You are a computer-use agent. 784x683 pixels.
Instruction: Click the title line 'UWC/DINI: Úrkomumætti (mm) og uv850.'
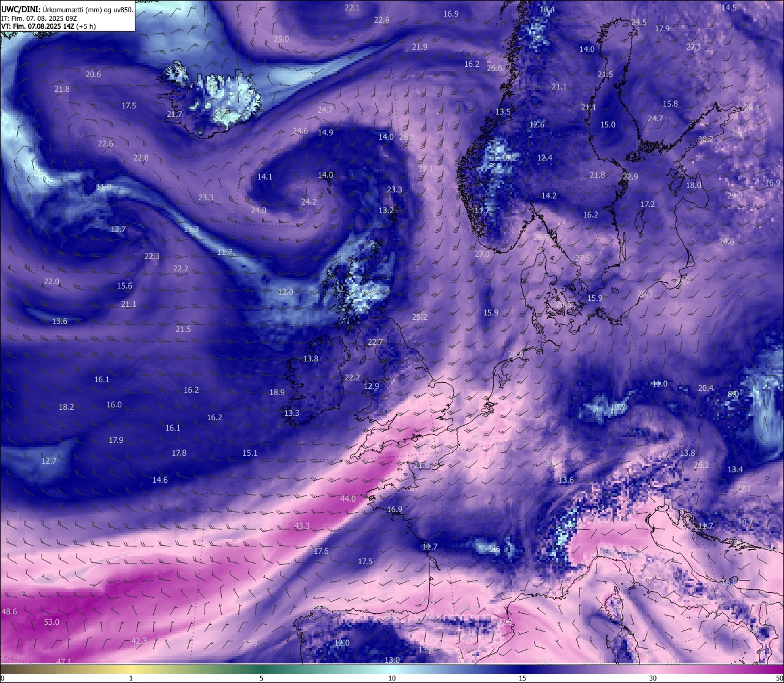click(x=67, y=9)
